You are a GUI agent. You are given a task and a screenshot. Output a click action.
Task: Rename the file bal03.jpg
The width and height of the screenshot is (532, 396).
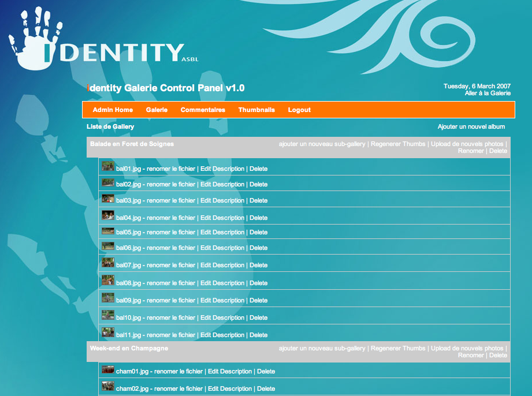171,200
